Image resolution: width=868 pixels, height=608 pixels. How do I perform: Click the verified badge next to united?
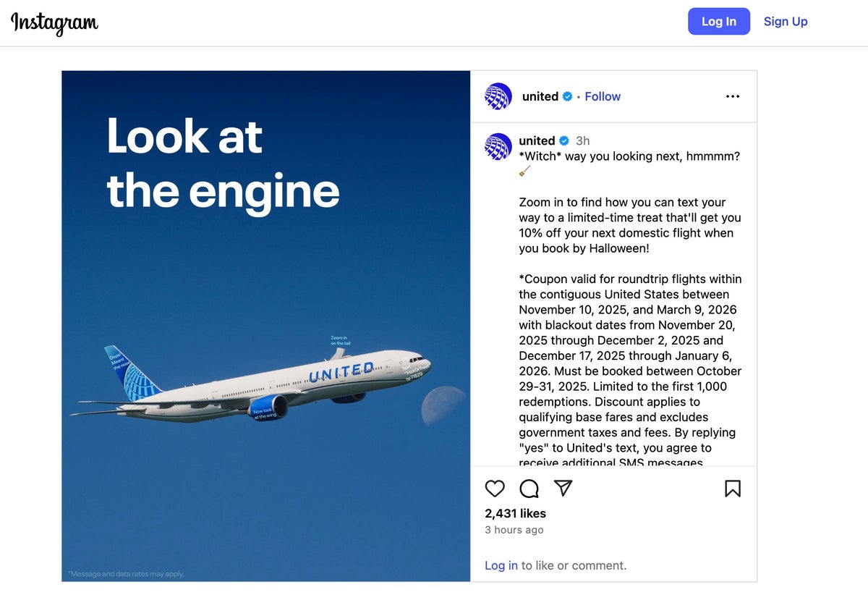pyautogui.click(x=567, y=96)
